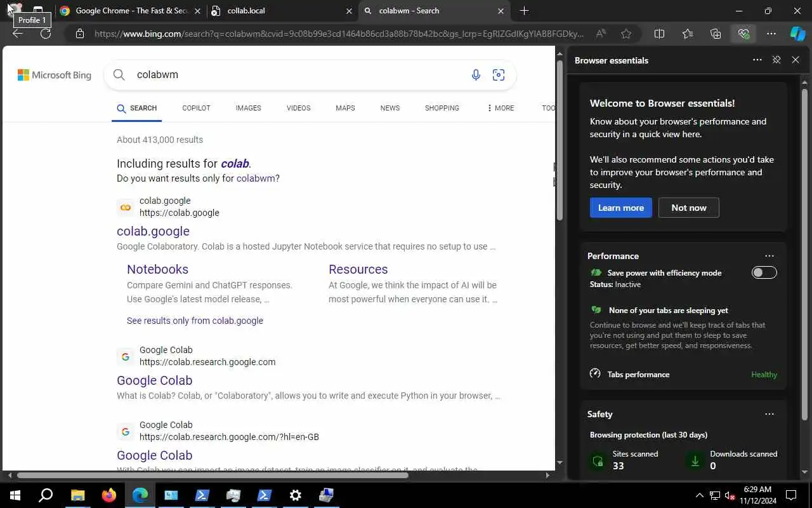The image size is (812, 508).
Task: Click Not now button
Action: (x=688, y=208)
